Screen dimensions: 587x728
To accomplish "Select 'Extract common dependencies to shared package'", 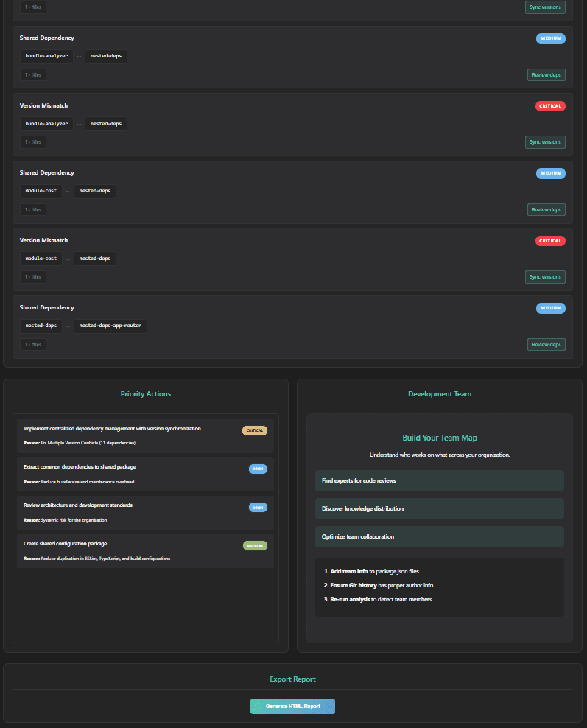I will (x=80, y=466).
